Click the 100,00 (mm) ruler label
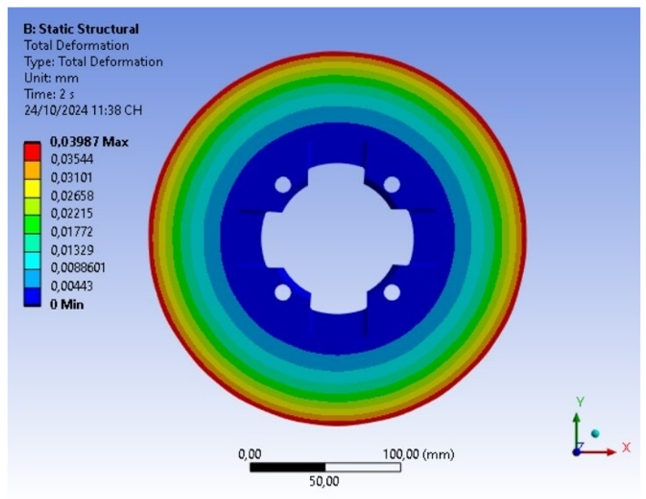 coord(419,454)
